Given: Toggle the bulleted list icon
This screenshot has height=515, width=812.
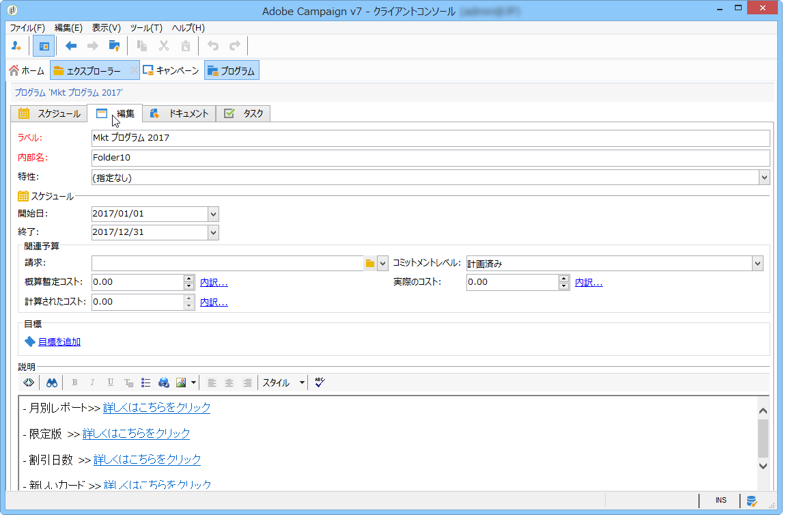Looking at the screenshot, I should click(146, 383).
